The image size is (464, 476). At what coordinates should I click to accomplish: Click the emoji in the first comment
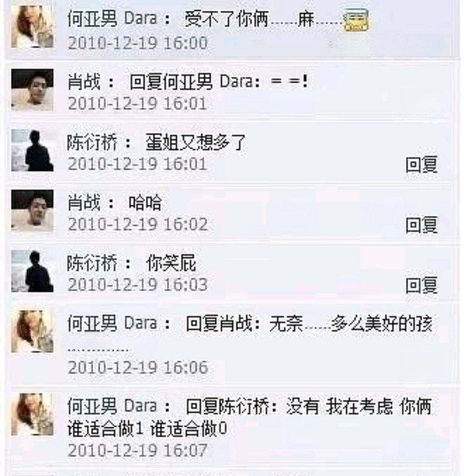coord(356,20)
